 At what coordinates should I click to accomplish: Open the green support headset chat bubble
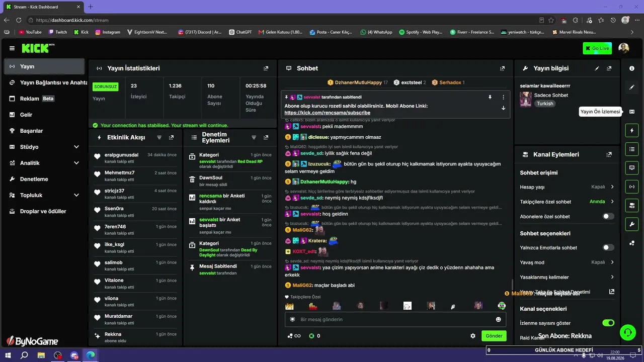(x=628, y=332)
